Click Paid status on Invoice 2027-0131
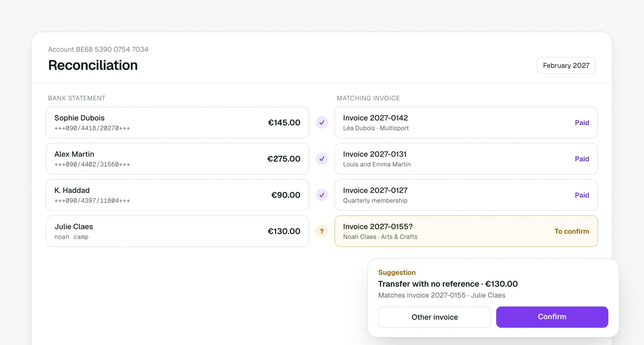Screen dimensions: 644x345 click(582, 159)
